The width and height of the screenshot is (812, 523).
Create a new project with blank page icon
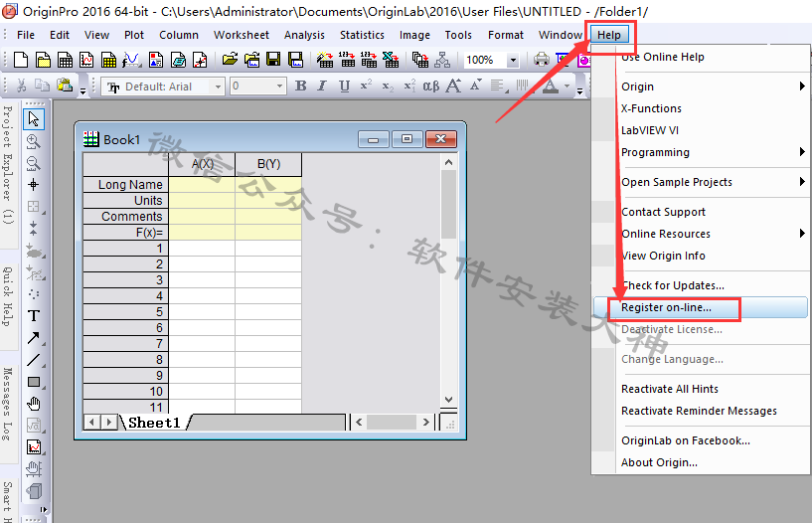[x=21, y=60]
